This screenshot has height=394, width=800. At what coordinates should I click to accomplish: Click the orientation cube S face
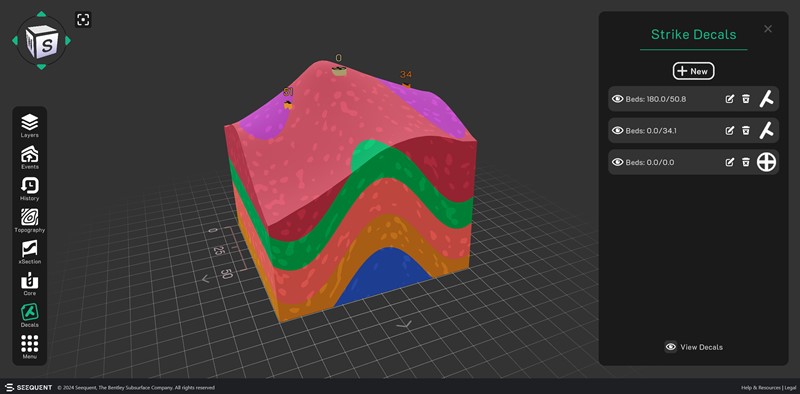[x=47, y=46]
